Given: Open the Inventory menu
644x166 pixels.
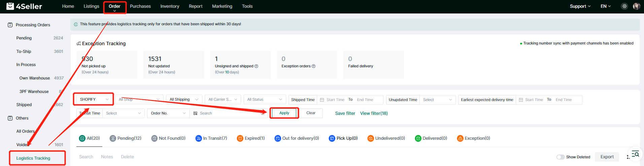Looking at the screenshot, I should point(170,6).
